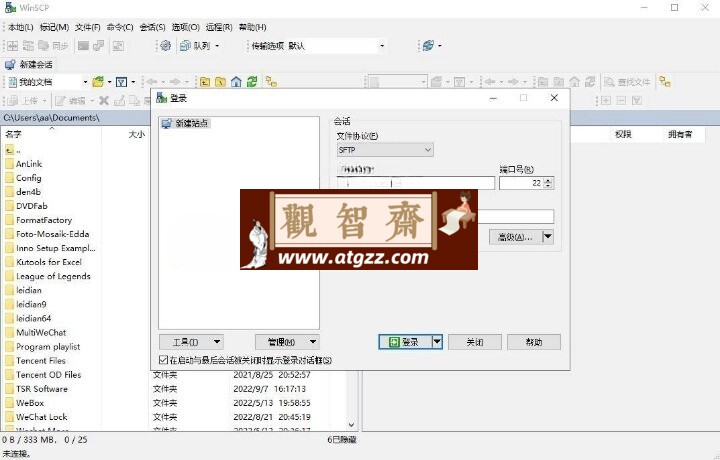Open the Mark (标记) menu
Image resolution: width=720 pixels, height=460 pixels.
[x=54, y=27]
